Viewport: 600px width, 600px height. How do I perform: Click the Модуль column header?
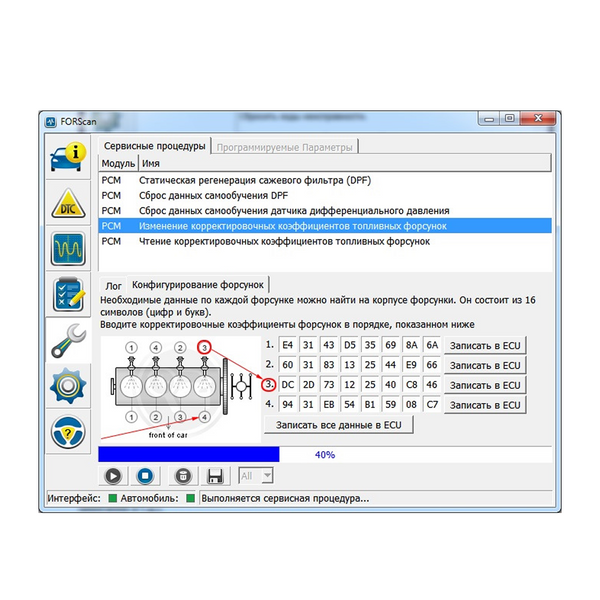(x=118, y=164)
